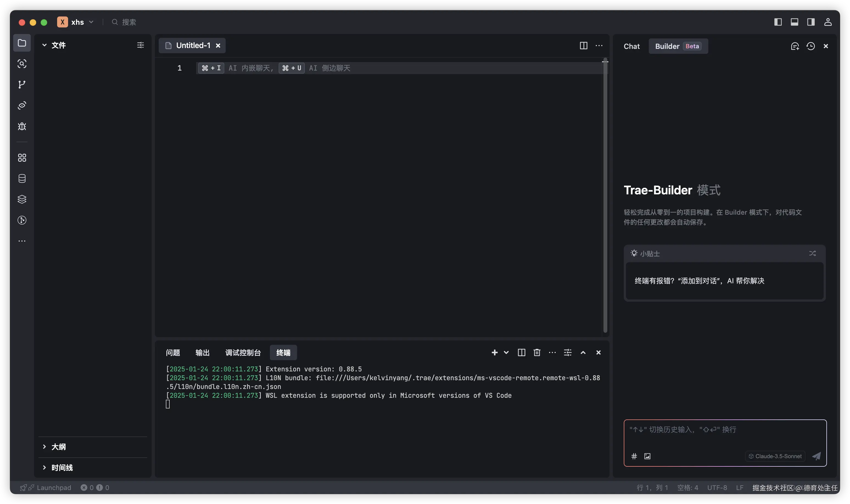Open terminal panel more actions
Image resolution: width=850 pixels, height=504 pixels.
pos(552,352)
